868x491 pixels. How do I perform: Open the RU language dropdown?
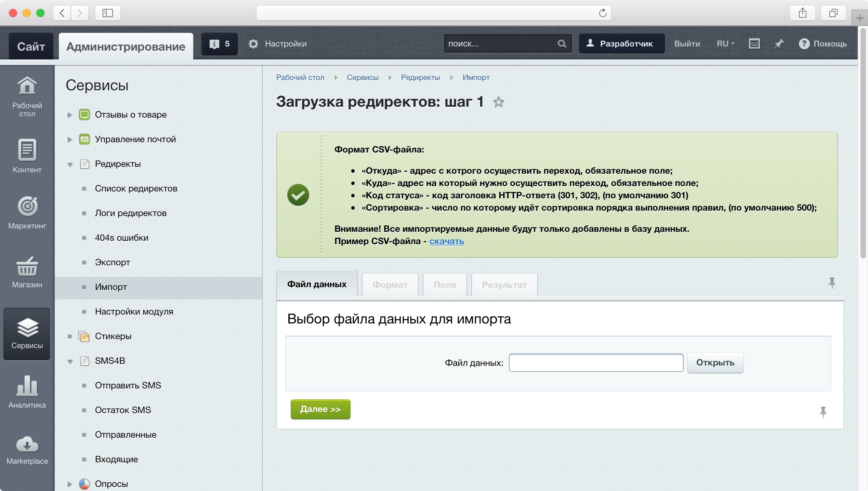725,44
